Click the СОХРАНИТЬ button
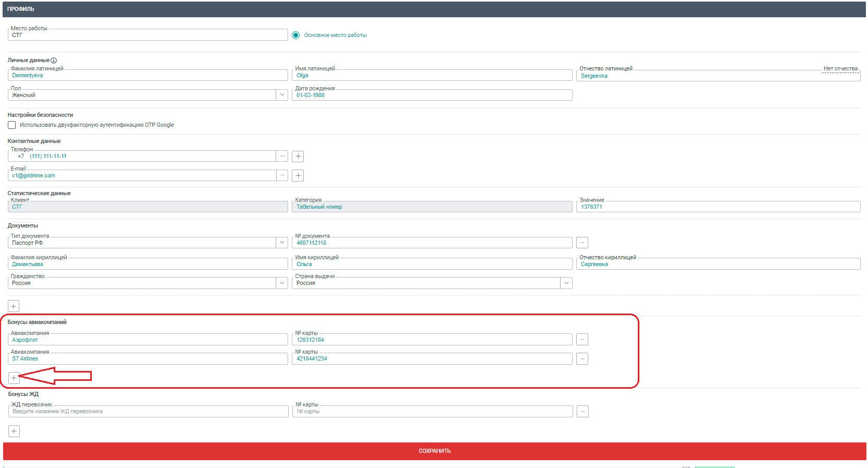The height and width of the screenshot is (468, 868). pyautogui.click(x=434, y=451)
